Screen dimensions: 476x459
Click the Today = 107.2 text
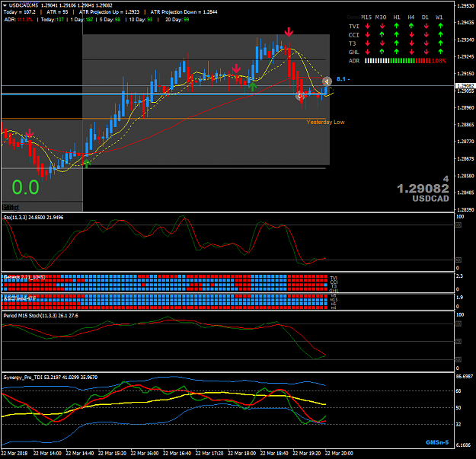click(20, 12)
